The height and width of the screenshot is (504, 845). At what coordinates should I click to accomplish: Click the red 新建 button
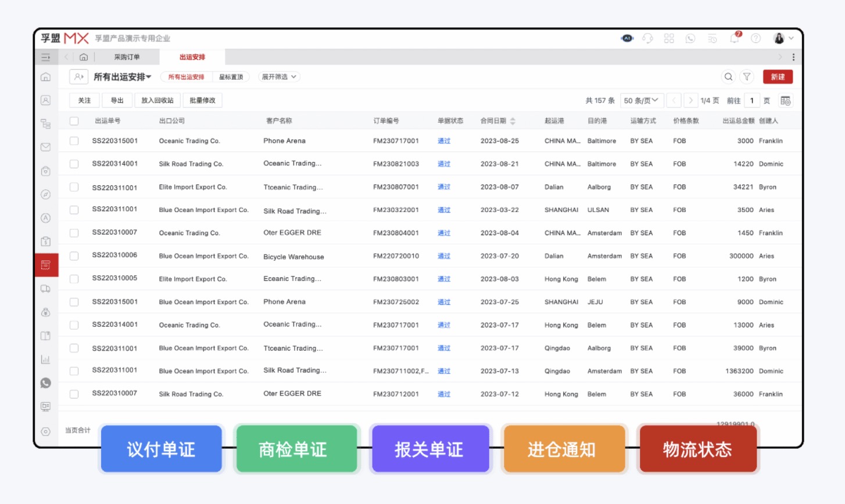(x=778, y=76)
